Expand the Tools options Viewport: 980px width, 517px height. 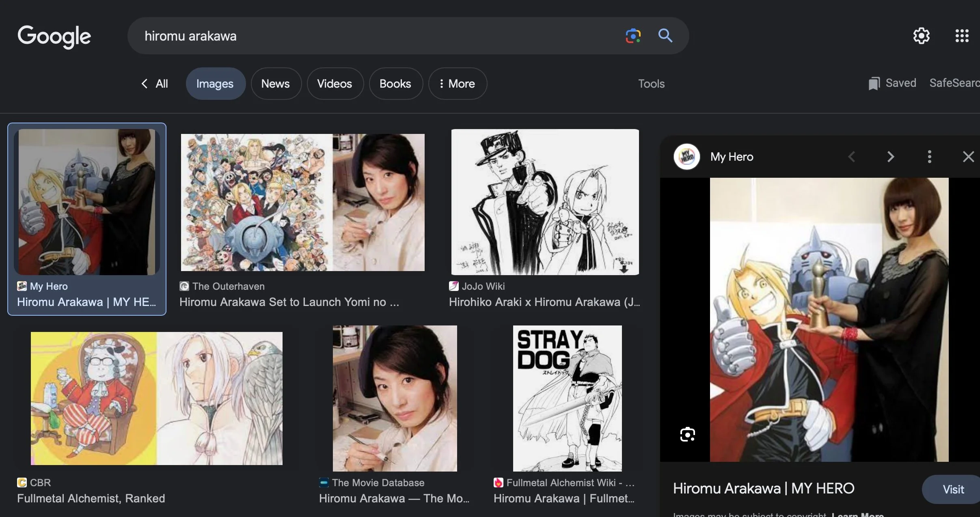click(651, 84)
